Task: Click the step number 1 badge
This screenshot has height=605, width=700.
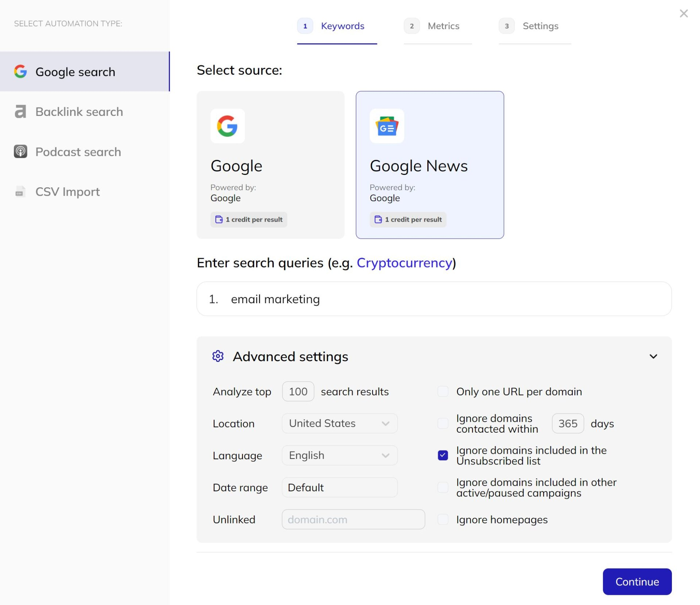Action: coord(305,26)
